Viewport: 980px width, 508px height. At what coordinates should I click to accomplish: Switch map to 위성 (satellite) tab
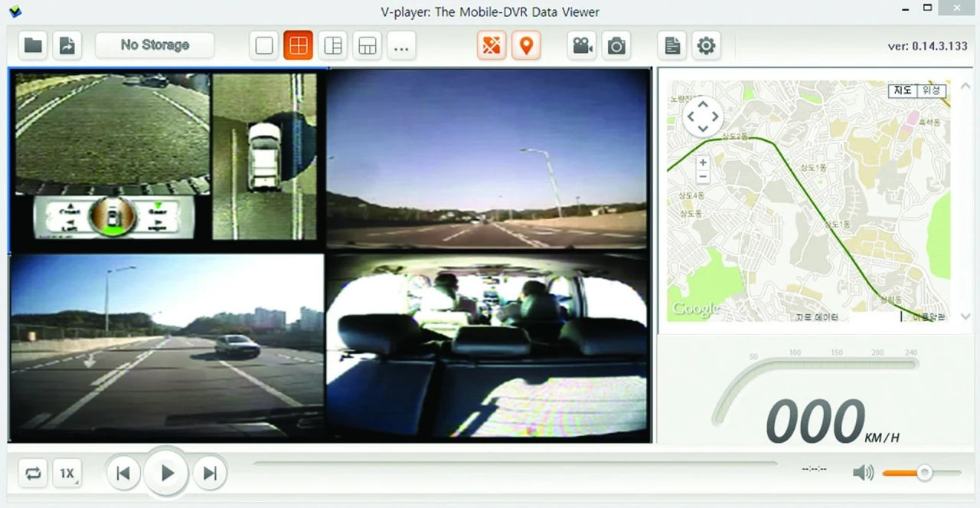pyautogui.click(x=931, y=90)
